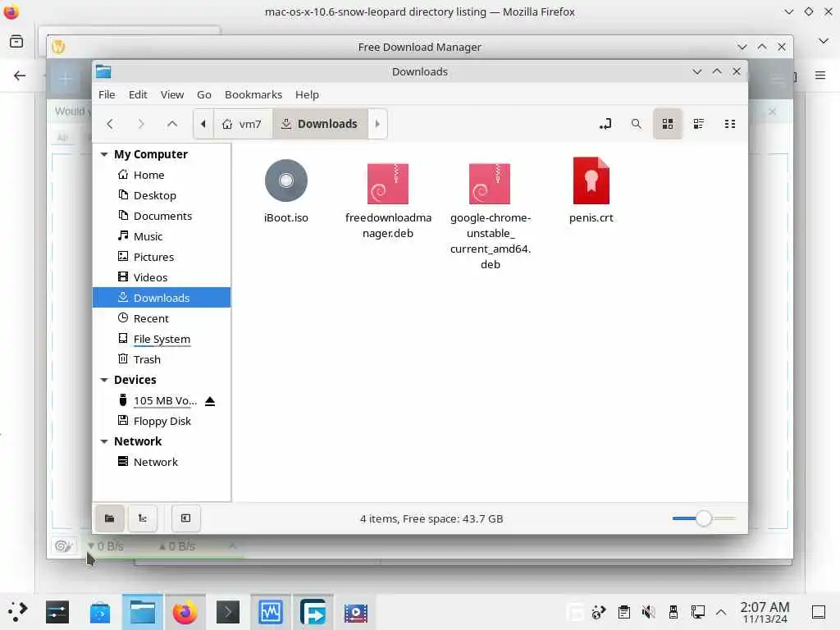Open Documents in the sidebar
Screen dimensions: 840x630
[162, 216]
